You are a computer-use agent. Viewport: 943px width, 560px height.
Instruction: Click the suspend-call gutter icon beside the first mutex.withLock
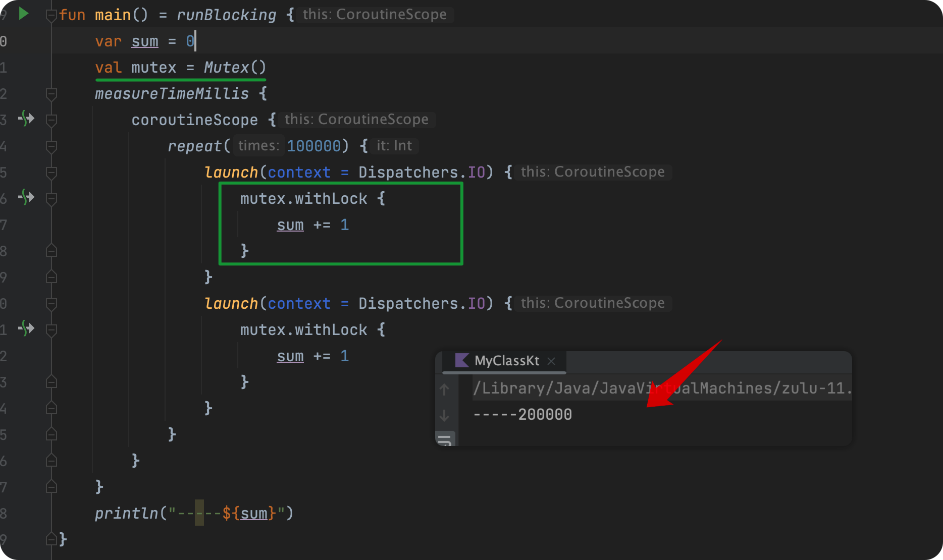pyautogui.click(x=26, y=197)
